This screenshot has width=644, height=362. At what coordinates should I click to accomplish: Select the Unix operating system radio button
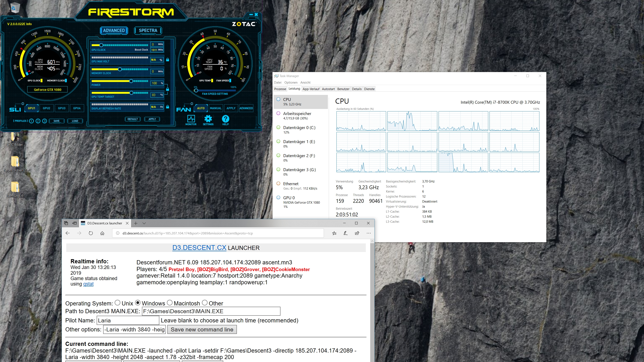[x=117, y=303]
